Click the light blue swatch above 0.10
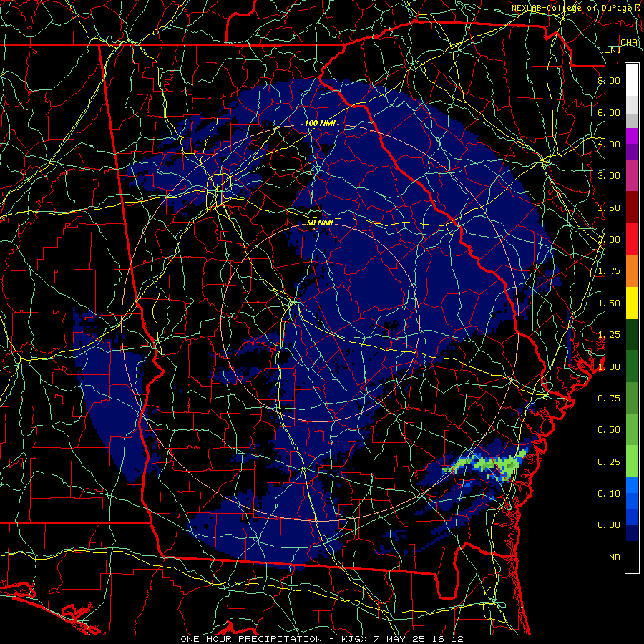The height and width of the screenshot is (644, 644). pos(632,485)
